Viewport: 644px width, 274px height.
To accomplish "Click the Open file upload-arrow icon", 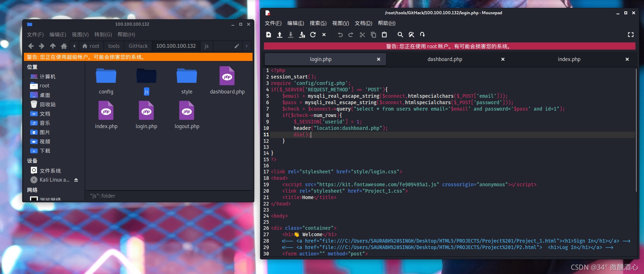I will (x=280, y=35).
